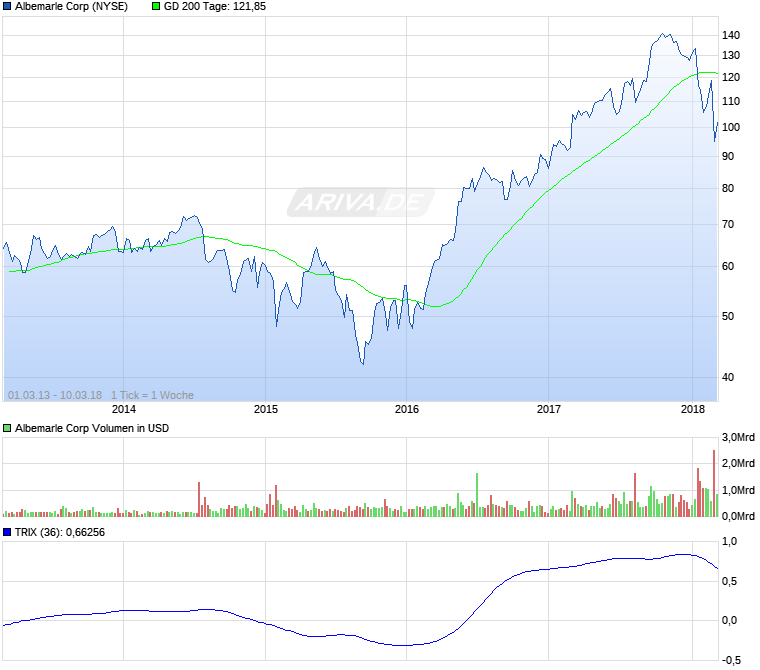Select the 'Albemarle Corp (NYSE)' legend label
The image size is (760, 670).
(71, 6)
